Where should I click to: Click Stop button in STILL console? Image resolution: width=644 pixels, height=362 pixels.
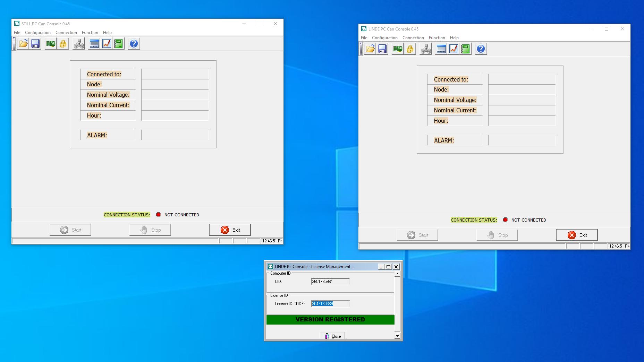tap(150, 230)
